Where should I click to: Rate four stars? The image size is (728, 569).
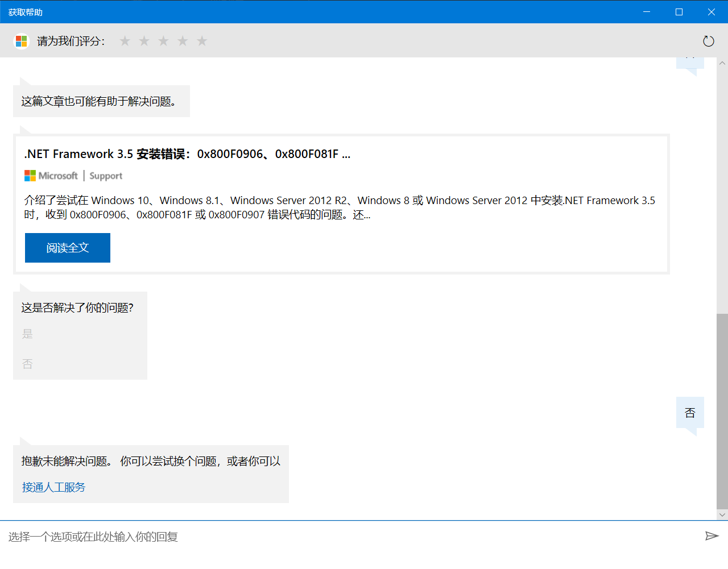point(183,41)
